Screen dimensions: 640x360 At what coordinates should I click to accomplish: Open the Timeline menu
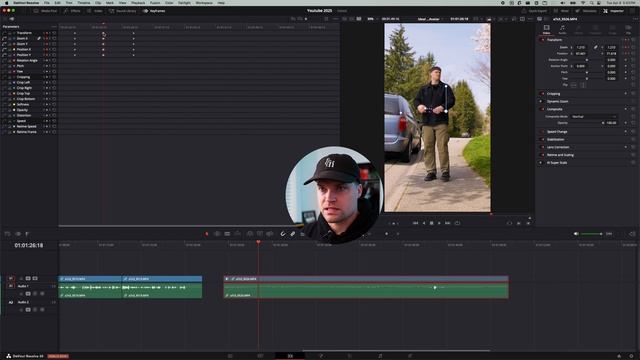pos(84,3)
